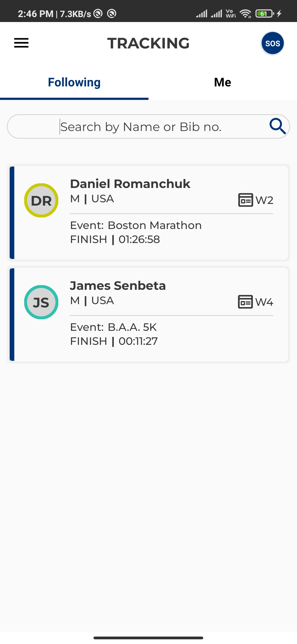Tap the Wi-Fi status icon
This screenshot has height=644, width=297.
(245, 13)
